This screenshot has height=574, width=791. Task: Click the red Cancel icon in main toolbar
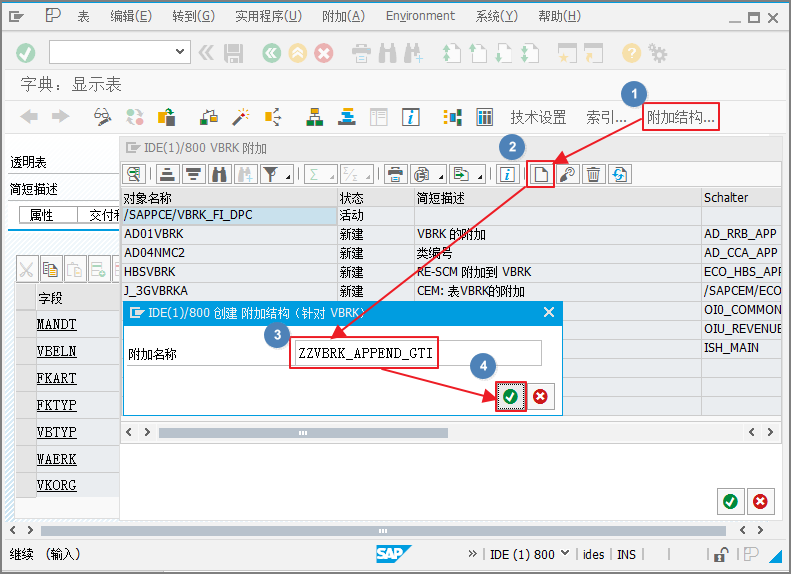click(324, 53)
